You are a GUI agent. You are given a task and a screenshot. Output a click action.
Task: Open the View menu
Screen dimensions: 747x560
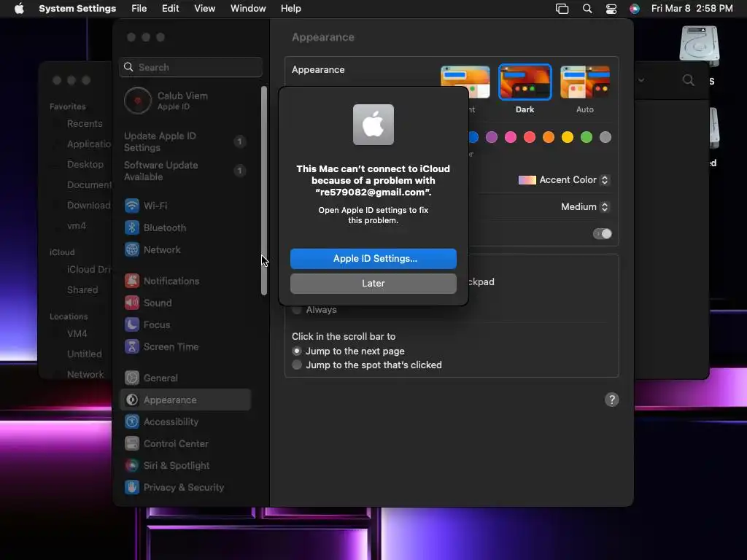click(204, 9)
